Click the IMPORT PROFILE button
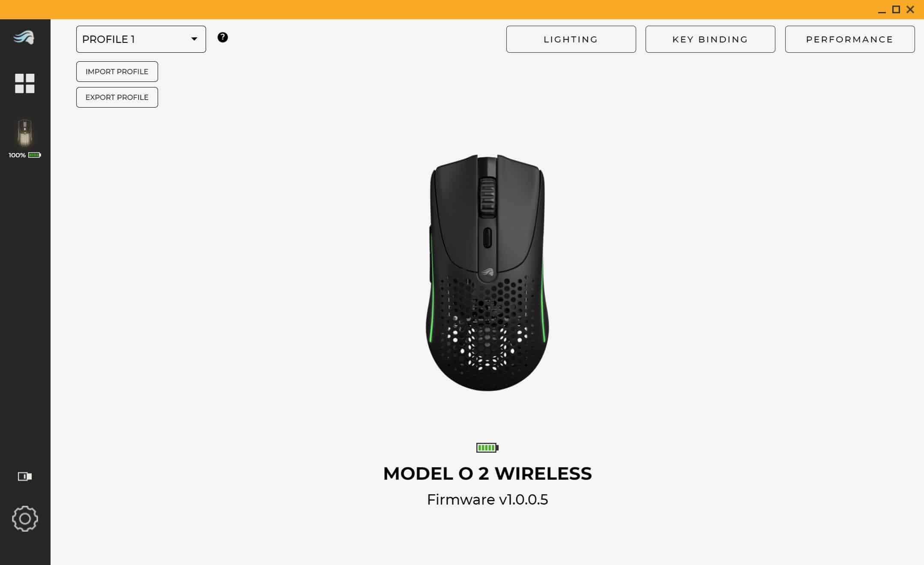This screenshot has width=924, height=565. click(x=117, y=72)
